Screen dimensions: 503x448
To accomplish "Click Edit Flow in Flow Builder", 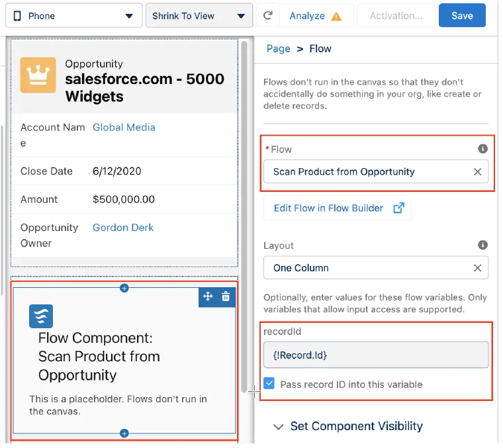I will coord(339,209).
